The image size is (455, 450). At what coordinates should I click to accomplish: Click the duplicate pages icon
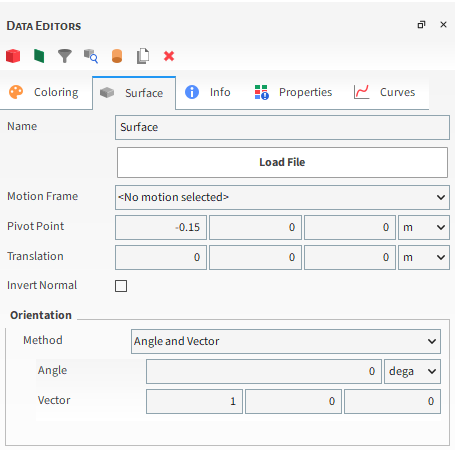coord(143,56)
